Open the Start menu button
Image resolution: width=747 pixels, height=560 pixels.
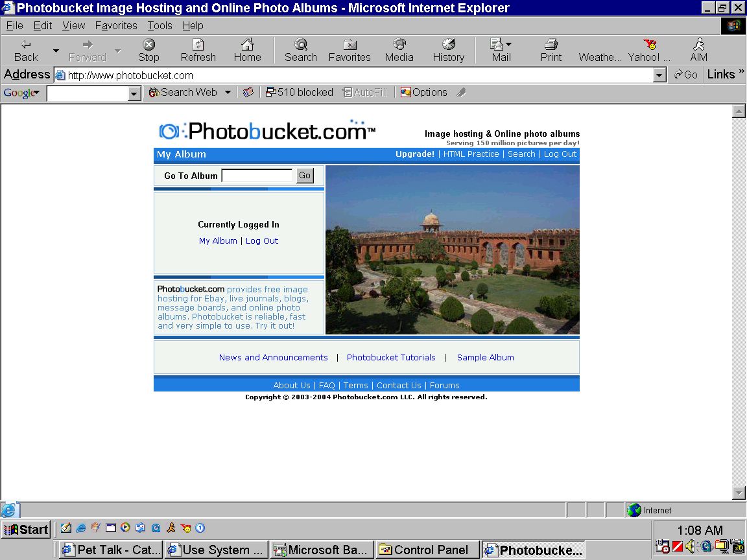[x=26, y=529]
